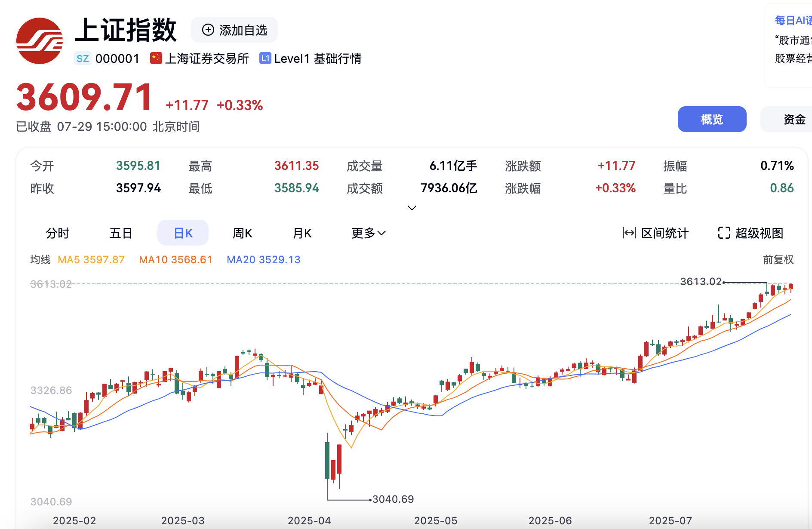Select the 月K monthly candlestick tab
Viewport: 812px width, 529px height.
point(302,233)
